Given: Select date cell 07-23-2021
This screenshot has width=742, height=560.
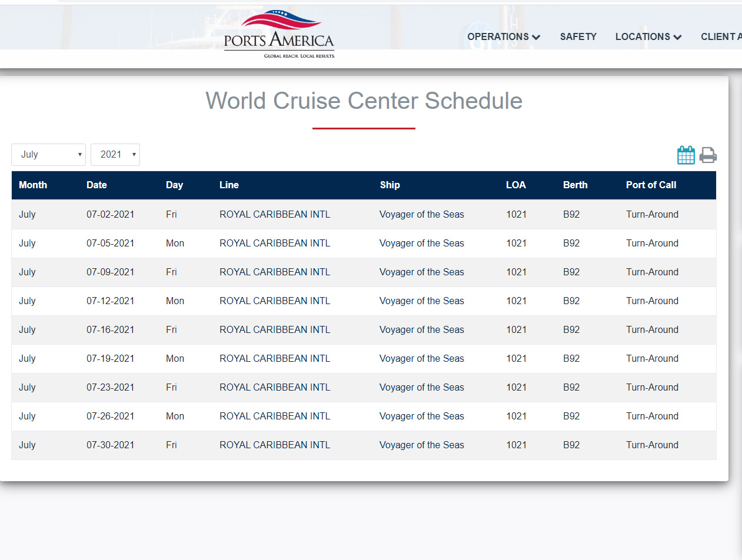Looking at the screenshot, I should pos(110,387).
